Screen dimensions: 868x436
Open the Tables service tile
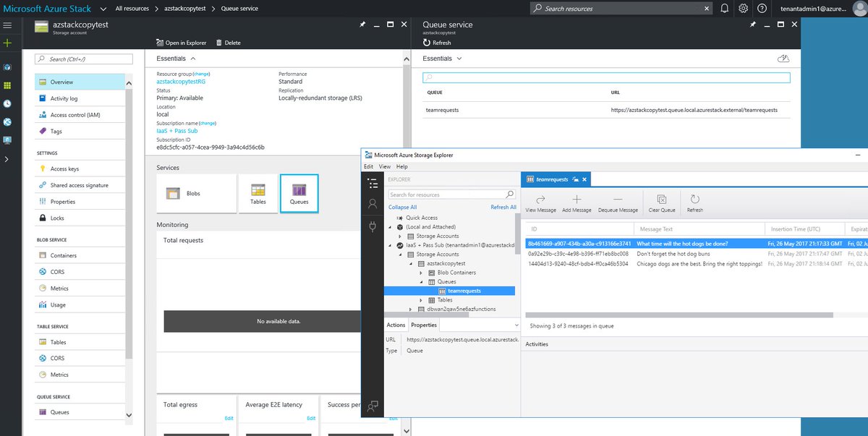coord(258,193)
